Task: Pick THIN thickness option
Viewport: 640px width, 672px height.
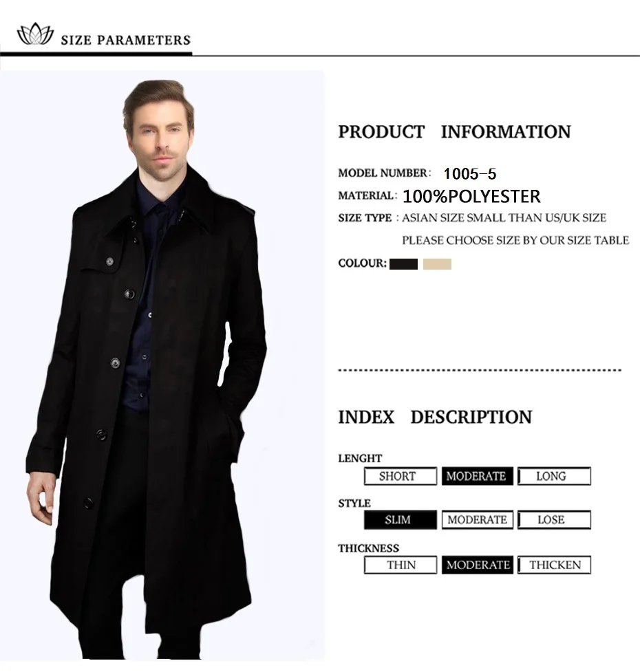Action: 401,565
